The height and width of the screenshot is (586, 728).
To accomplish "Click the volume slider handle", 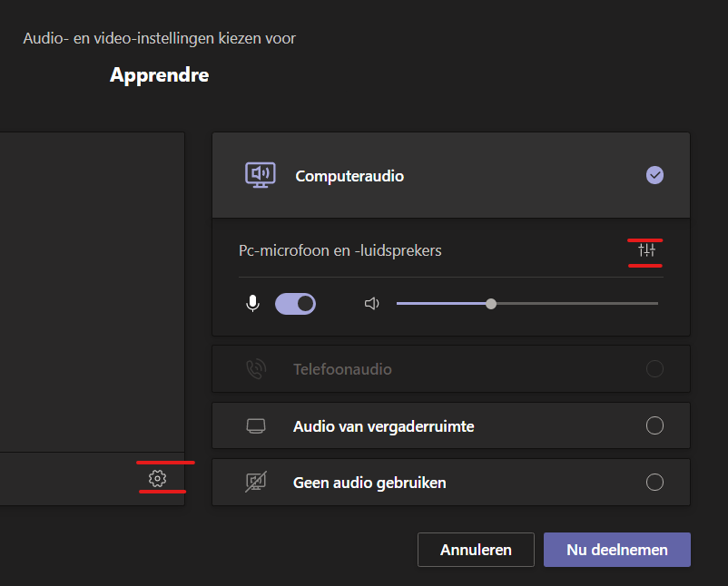I will click(491, 304).
